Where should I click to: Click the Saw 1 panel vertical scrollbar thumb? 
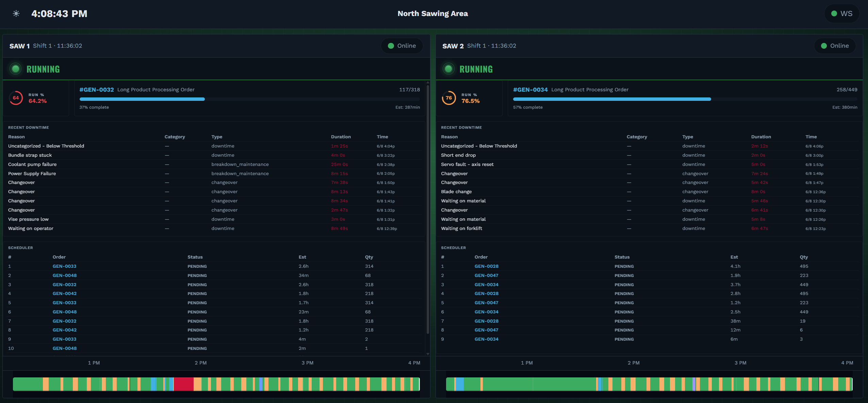tap(428, 209)
